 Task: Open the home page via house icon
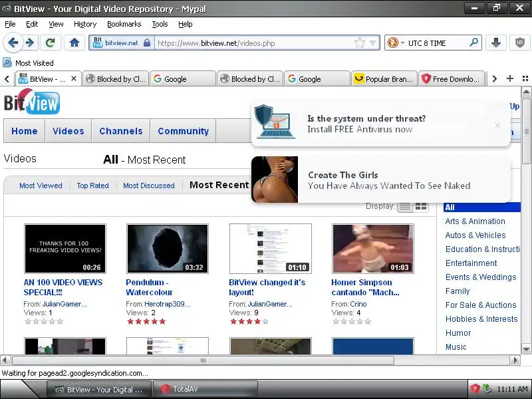[74, 43]
